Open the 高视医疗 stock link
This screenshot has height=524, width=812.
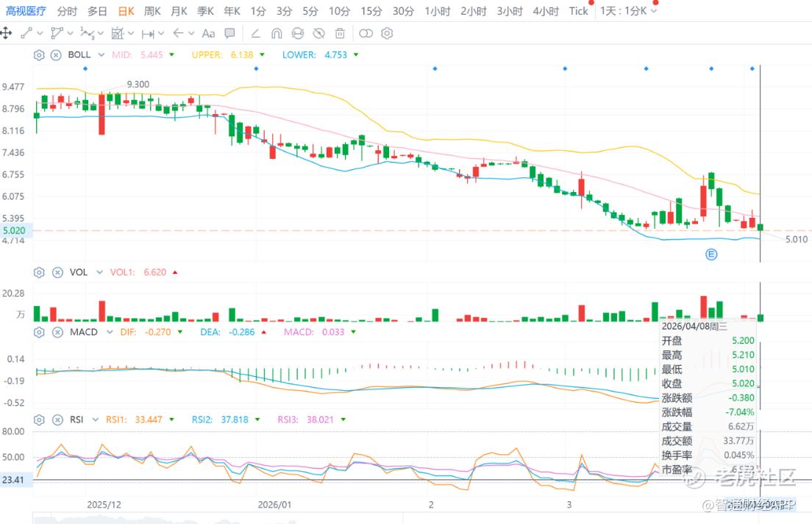(x=25, y=11)
